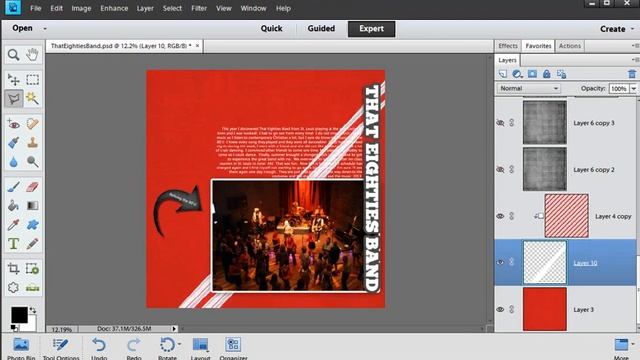Screen dimensions: 640x360
Task: Open the Photo Bin
Action: 21,348
